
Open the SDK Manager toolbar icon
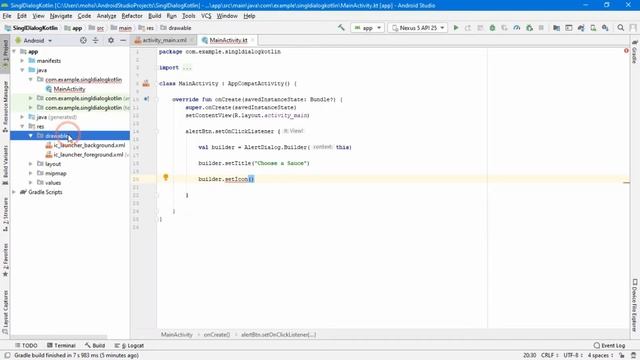pyautogui.click(x=605, y=28)
